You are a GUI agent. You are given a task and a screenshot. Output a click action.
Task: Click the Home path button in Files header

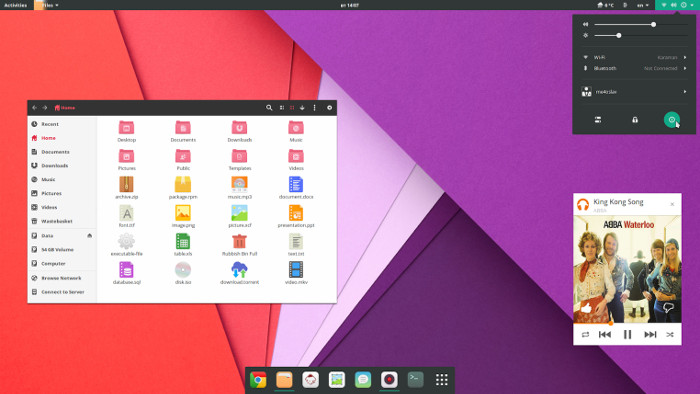(65, 108)
